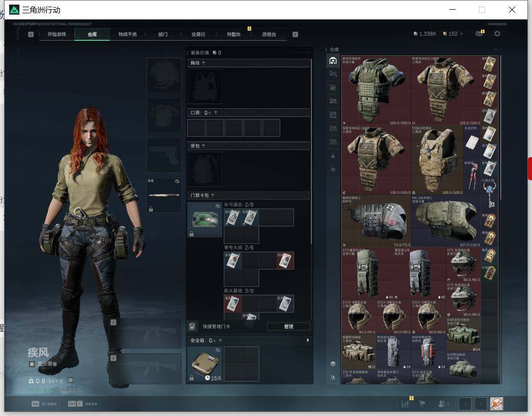Select the 107.0/110.0 olive armor
This screenshot has height=416, width=532.
coord(446,221)
